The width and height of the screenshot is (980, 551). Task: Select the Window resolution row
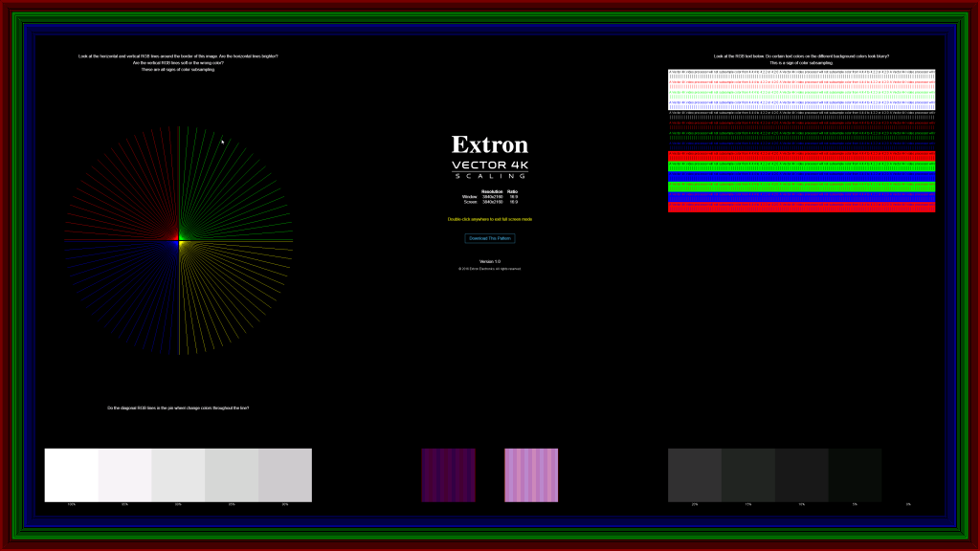coord(490,197)
